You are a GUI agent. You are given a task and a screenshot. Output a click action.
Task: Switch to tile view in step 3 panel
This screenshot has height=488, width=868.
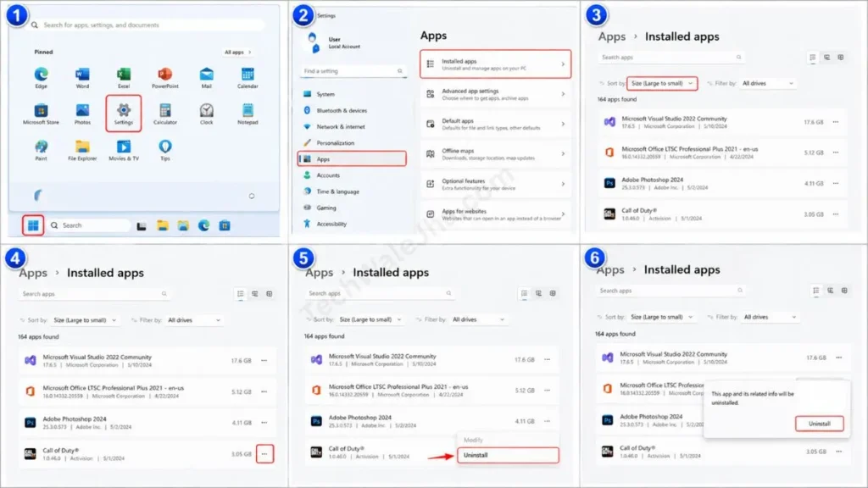click(826, 57)
